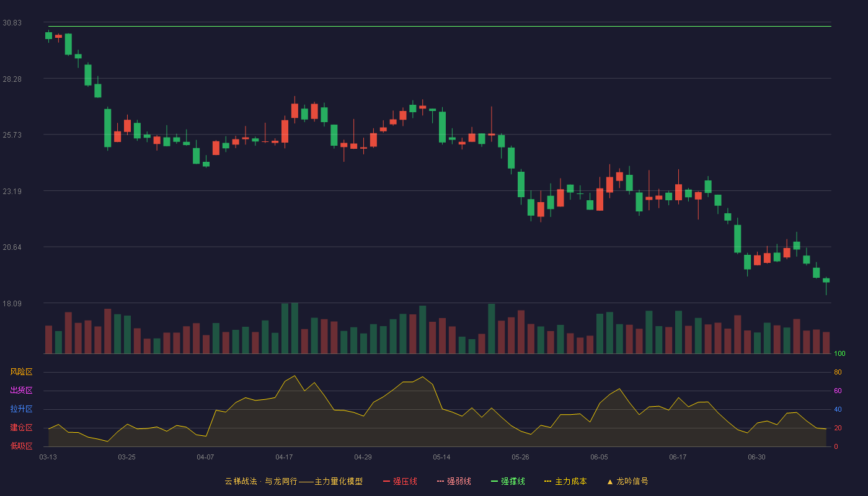Click the 低吸区 zone label
This screenshot has height=496, width=868.
click(21, 446)
